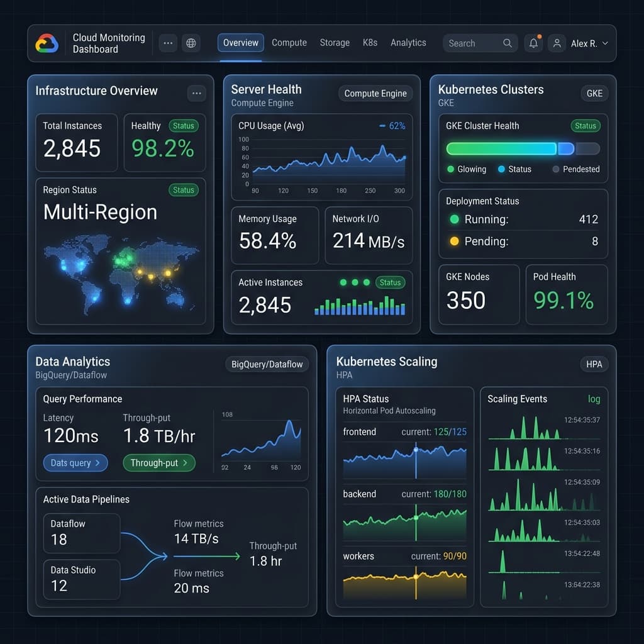Click the workers current 90/90 value
The image size is (644, 644).
(x=455, y=556)
